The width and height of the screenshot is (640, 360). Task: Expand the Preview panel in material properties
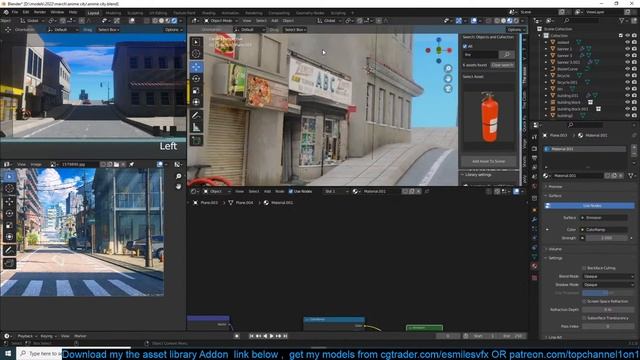pos(555,187)
